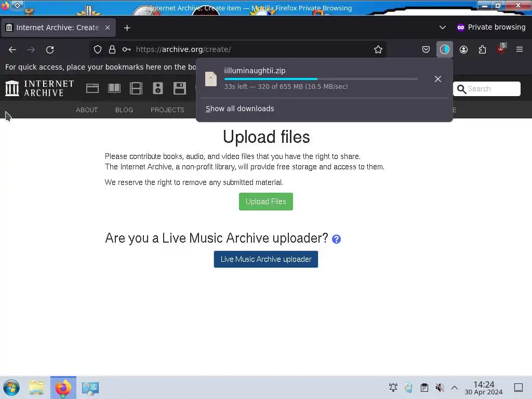The width and height of the screenshot is (532, 399).
Task: Click the iilluminaughtii.zip file icon
Action: (x=211, y=79)
